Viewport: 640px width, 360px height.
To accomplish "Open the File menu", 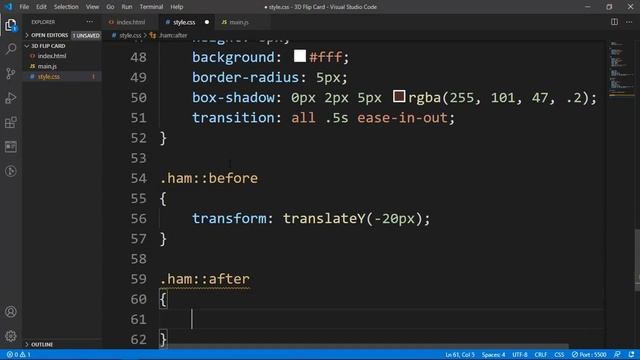I will click(24, 7).
